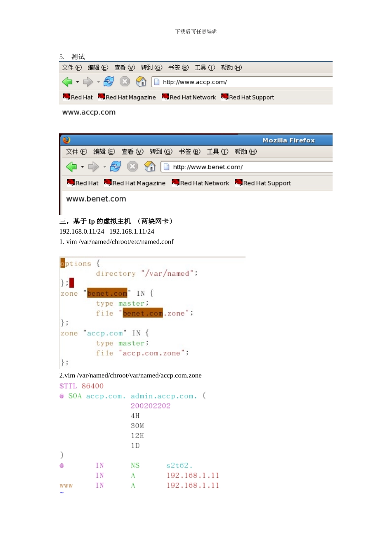Open Red Hat Magazine bookmark in benet.com browser
The width and height of the screenshot is (392, 555).
135,183
